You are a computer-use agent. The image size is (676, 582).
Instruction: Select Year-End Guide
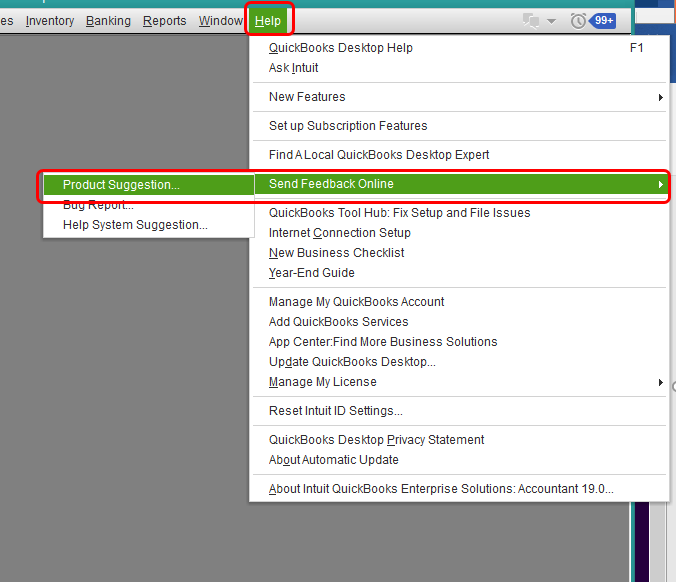point(460,272)
